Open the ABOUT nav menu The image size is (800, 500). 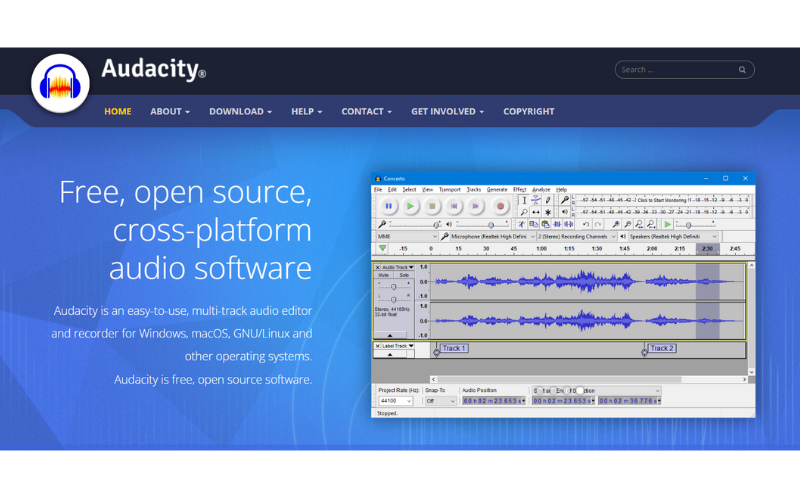pyautogui.click(x=170, y=111)
